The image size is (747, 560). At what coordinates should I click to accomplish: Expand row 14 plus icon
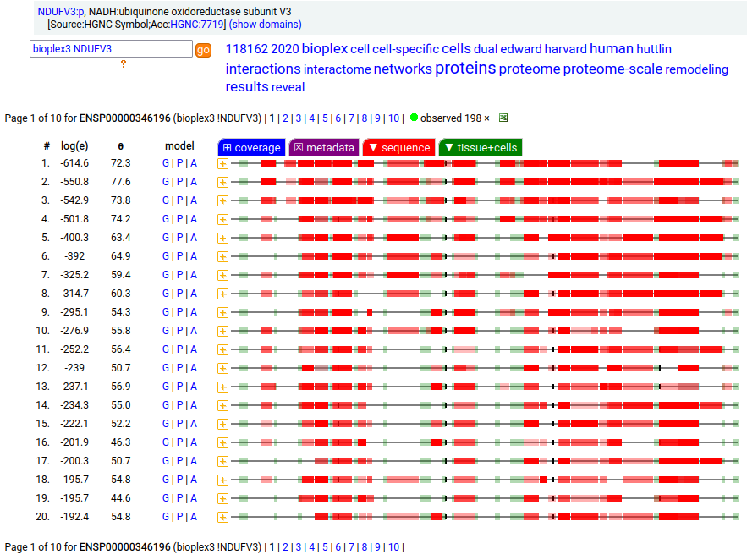click(x=222, y=405)
